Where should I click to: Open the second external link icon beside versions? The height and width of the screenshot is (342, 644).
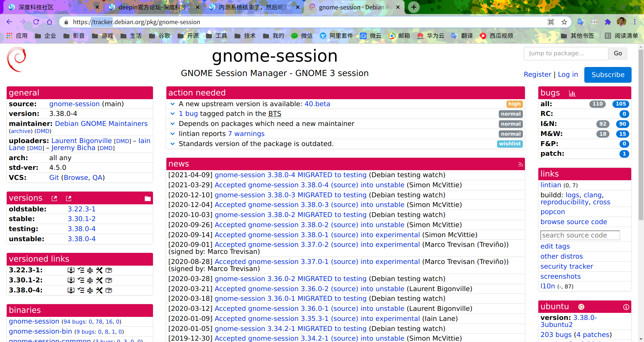coord(69,198)
